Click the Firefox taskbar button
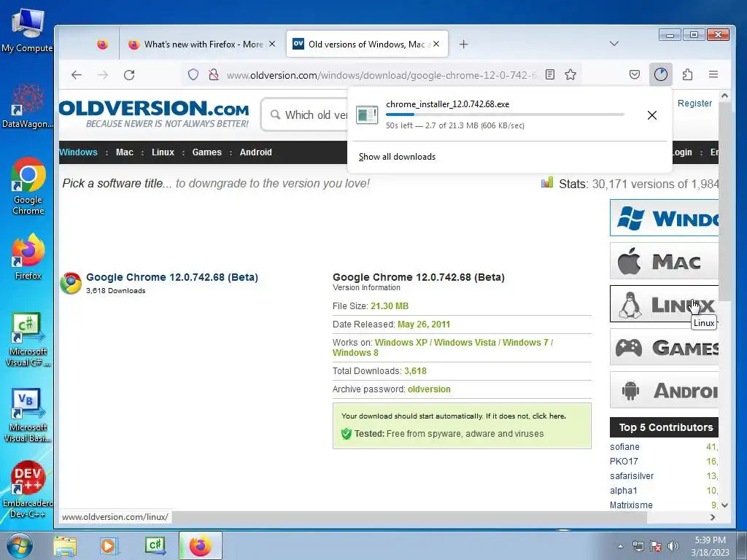Viewport: 747px width, 560px height. pyautogui.click(x=201, y=546)
